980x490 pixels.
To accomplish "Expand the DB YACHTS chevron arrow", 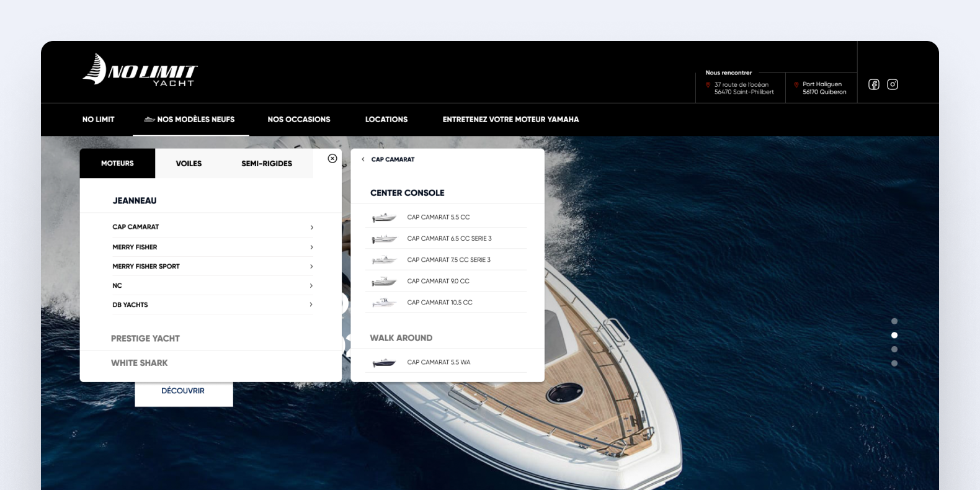I will 311,305.
